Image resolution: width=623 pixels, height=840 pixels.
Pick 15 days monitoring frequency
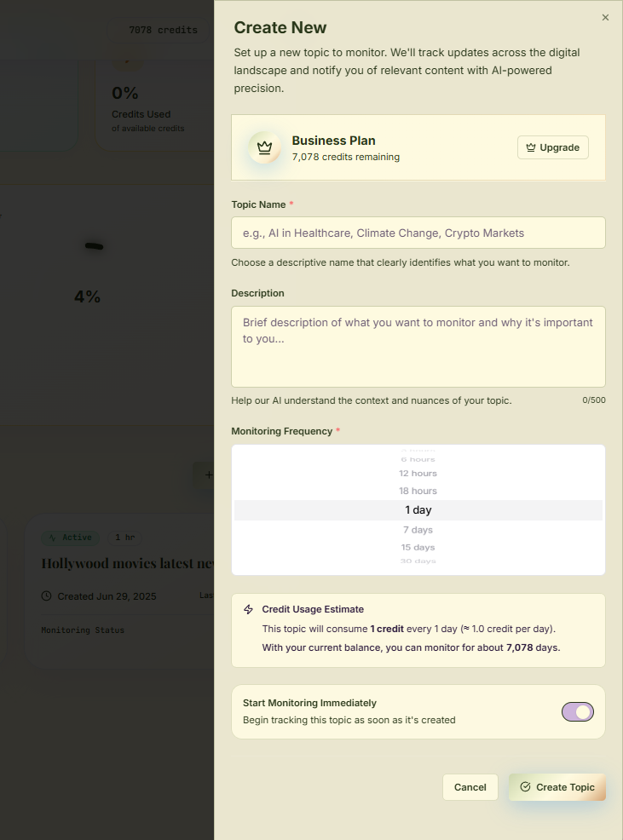tap(418, 547)
